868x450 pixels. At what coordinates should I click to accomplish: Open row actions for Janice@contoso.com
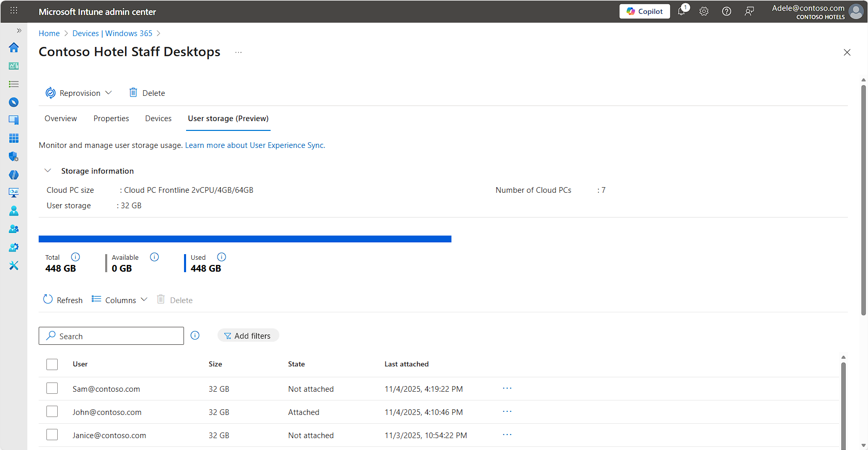coord(507,435)
